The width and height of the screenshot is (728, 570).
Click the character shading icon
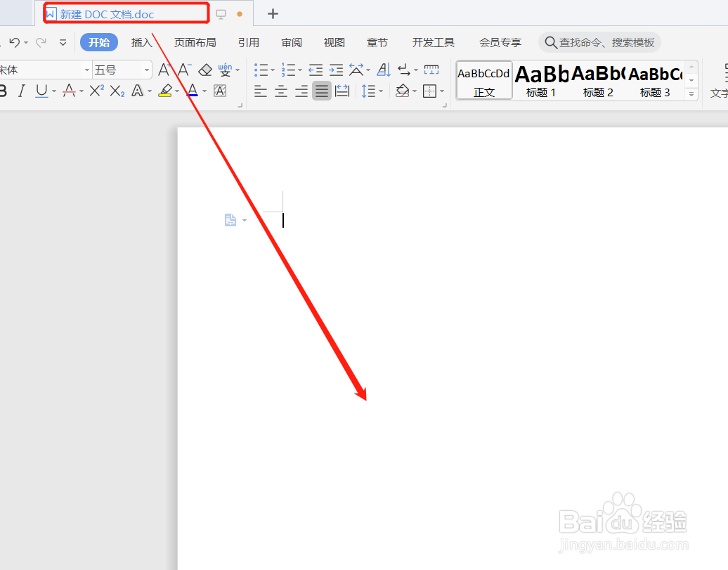(x=220, y=91)
